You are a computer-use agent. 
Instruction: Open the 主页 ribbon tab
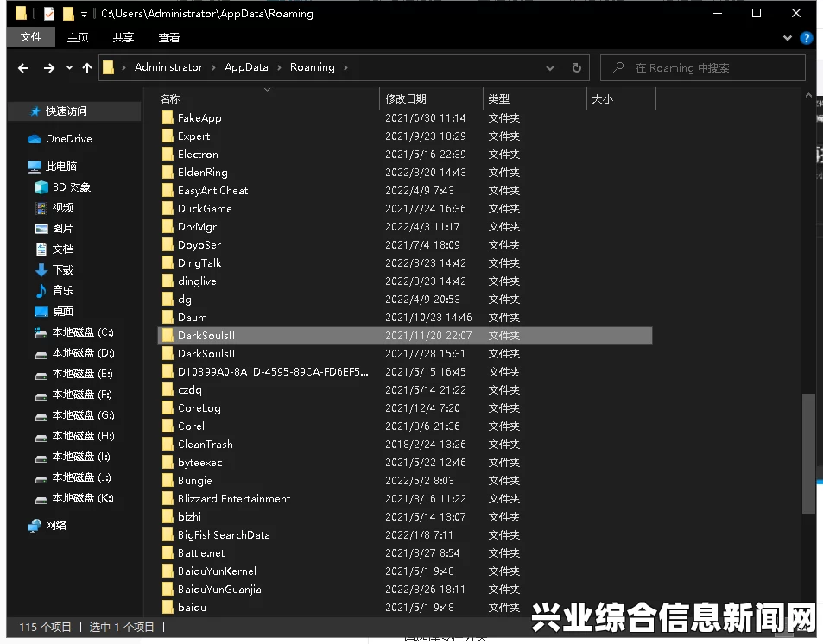click(x=78, y=37)
